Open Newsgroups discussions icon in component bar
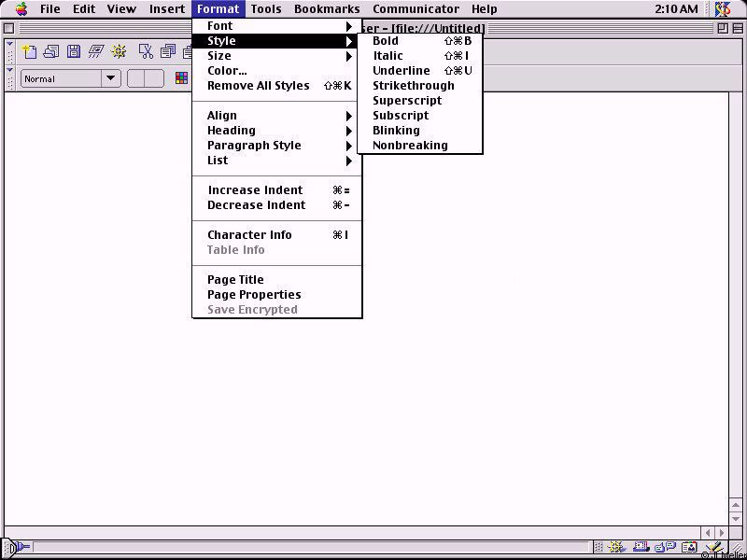Screen dimensions: 747x560 664,548
